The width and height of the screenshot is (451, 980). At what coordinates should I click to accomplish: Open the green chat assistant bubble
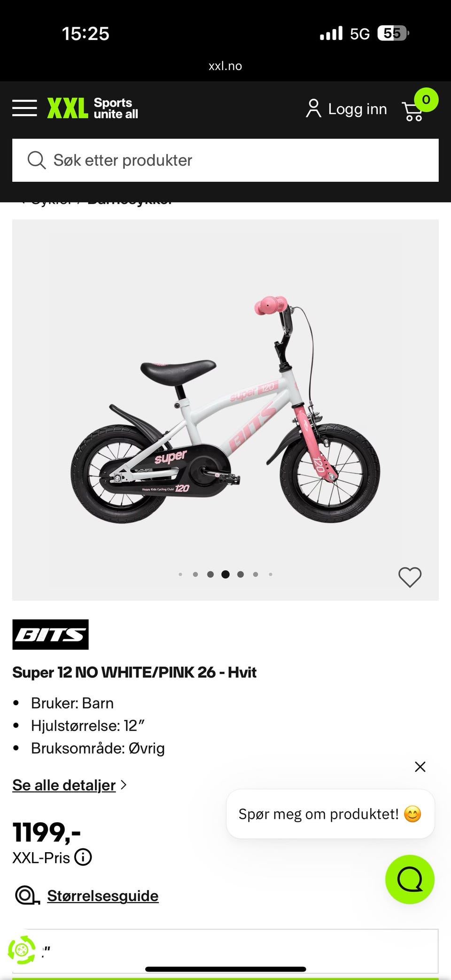(410, 879)
